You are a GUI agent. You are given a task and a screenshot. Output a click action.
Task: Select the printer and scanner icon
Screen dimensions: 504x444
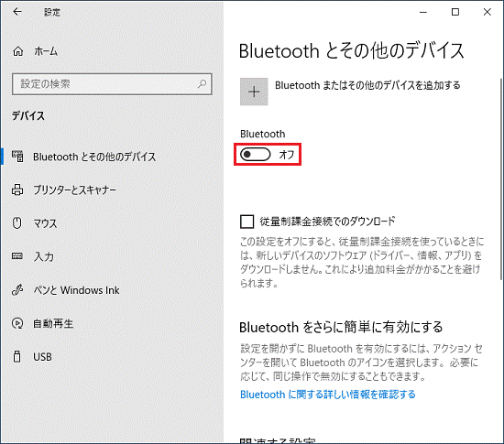point(17,190)
